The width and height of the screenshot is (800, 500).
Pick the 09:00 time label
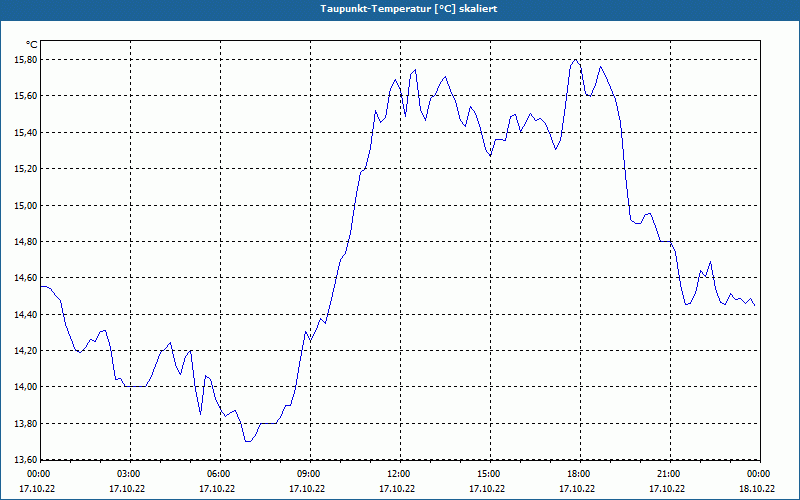tap(308, 474)
